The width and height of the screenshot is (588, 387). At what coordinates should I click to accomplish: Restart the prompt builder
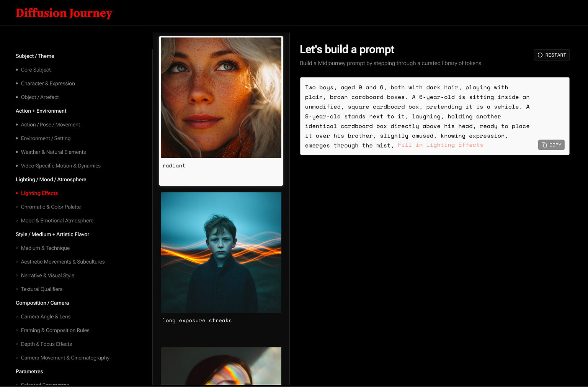552,55
